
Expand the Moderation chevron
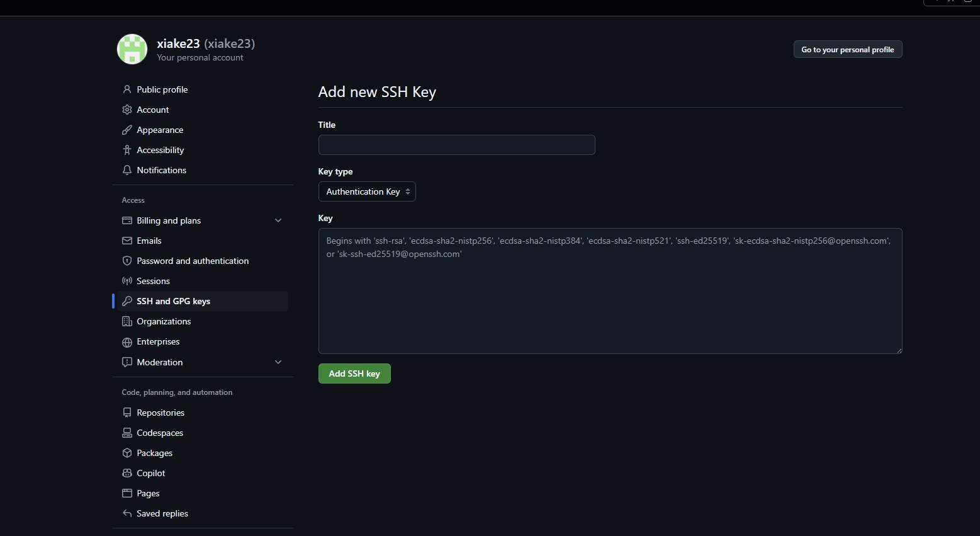(278, 362)
